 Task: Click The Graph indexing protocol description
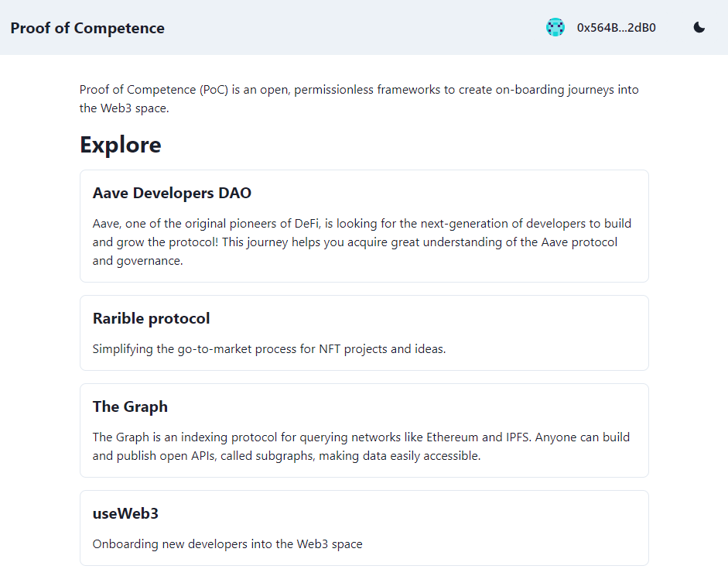point(361,447)
